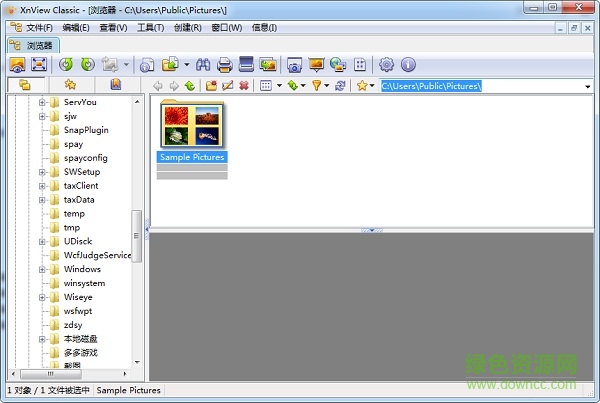
Task: Create a new folder icon
Action: point(211,86)
